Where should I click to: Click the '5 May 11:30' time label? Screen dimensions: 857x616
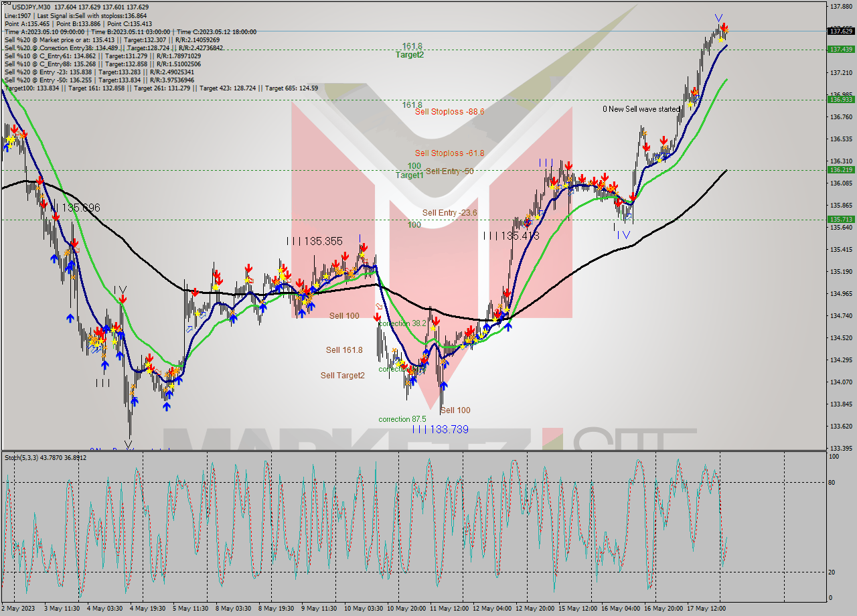point(191,608)
